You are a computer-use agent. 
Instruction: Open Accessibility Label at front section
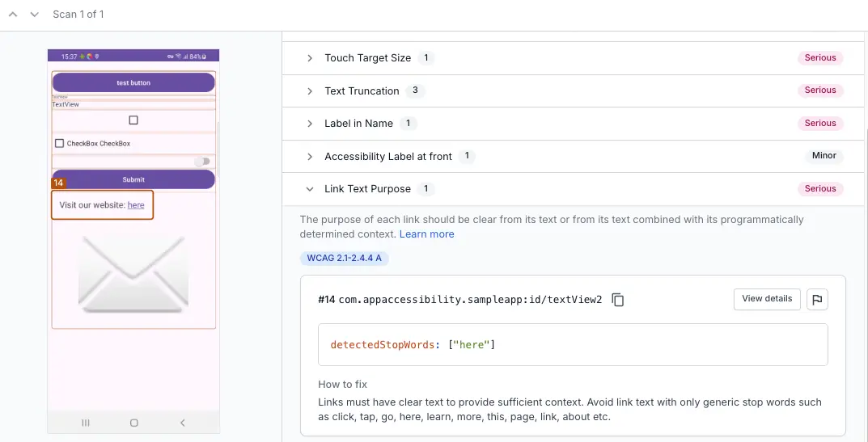(x=310, y=157)
